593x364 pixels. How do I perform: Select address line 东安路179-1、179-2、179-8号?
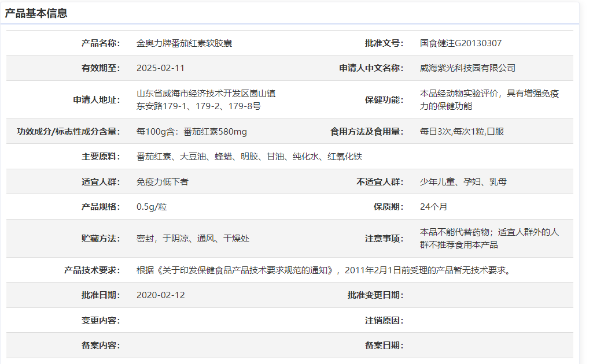[x=198, y=106]
